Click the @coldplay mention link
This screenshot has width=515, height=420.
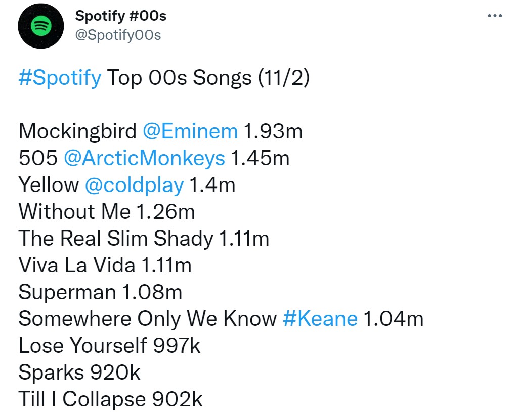tap(134, 185)
